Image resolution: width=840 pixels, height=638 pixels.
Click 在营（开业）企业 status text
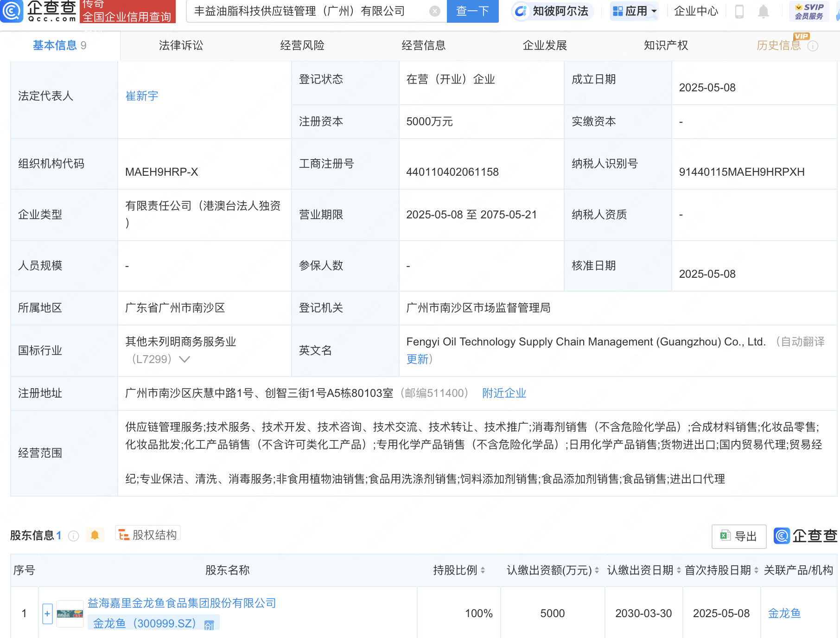pos(451,79)
